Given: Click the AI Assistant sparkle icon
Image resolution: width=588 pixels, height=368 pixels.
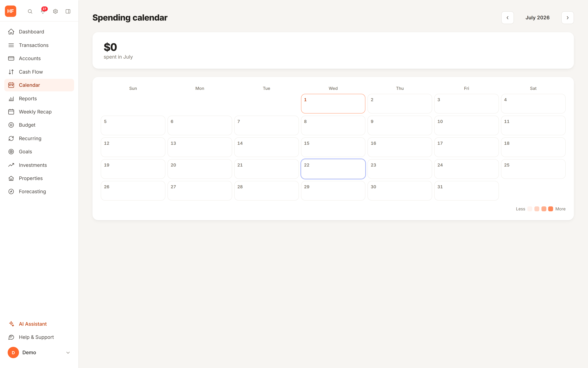Looking at the screenshot, I should coord(11,324).
